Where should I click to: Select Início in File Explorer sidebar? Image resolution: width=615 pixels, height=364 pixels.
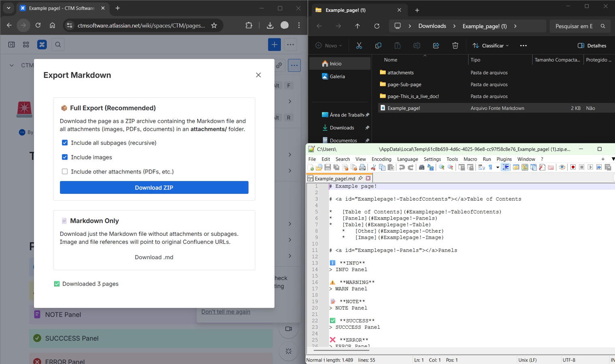(340, 63)
